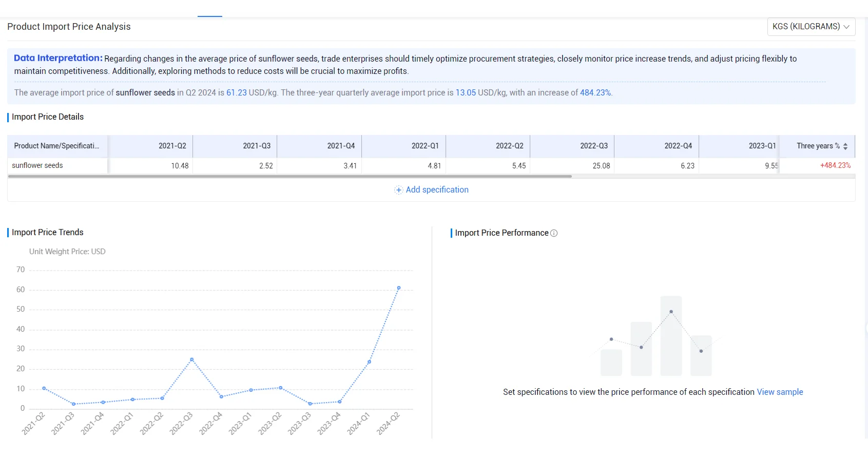Click the Product Name/Specification column header
This screenshot has width=868, height=476.
[x=57, y=146]
